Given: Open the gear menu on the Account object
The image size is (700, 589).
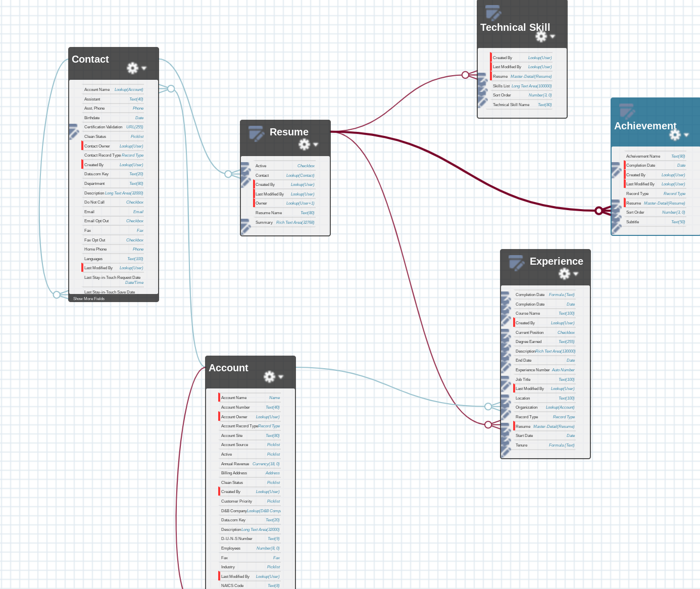Looking at the screenshot, I should (x=270, y=376).
